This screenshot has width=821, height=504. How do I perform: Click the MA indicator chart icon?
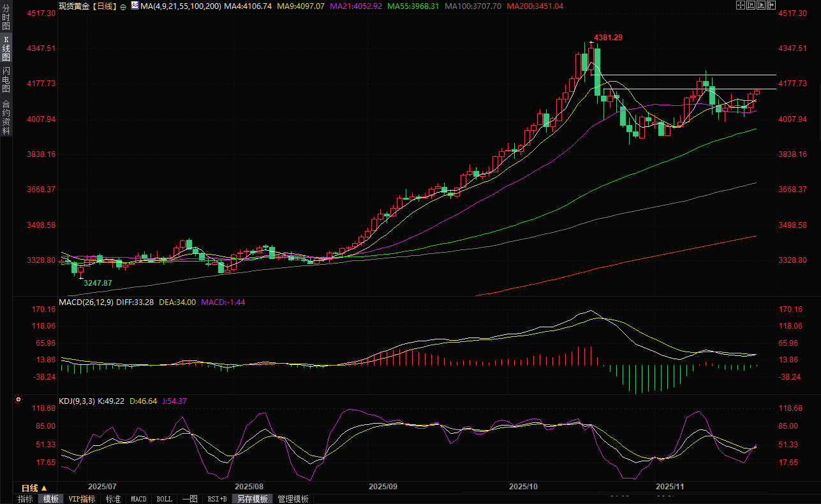coord(135,5)
